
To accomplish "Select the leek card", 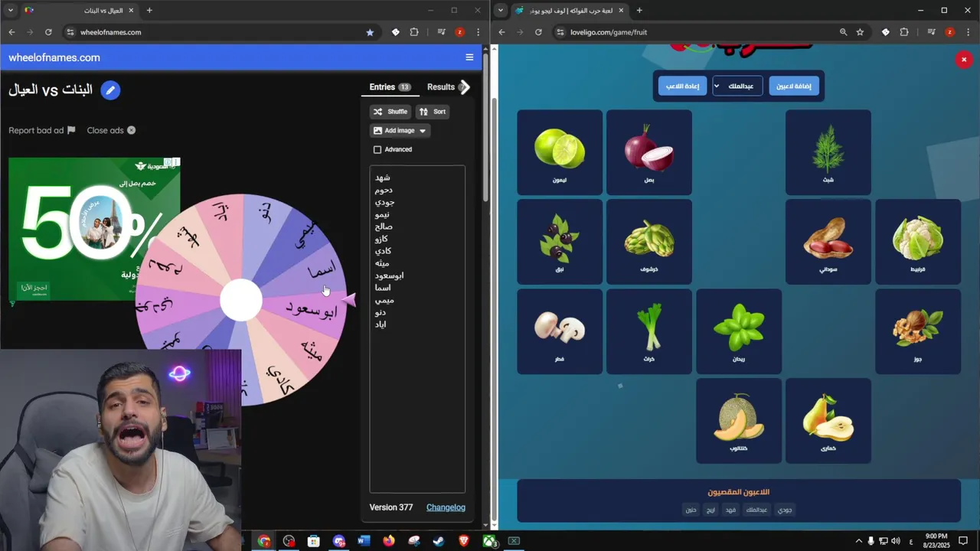I will [649, 331].
